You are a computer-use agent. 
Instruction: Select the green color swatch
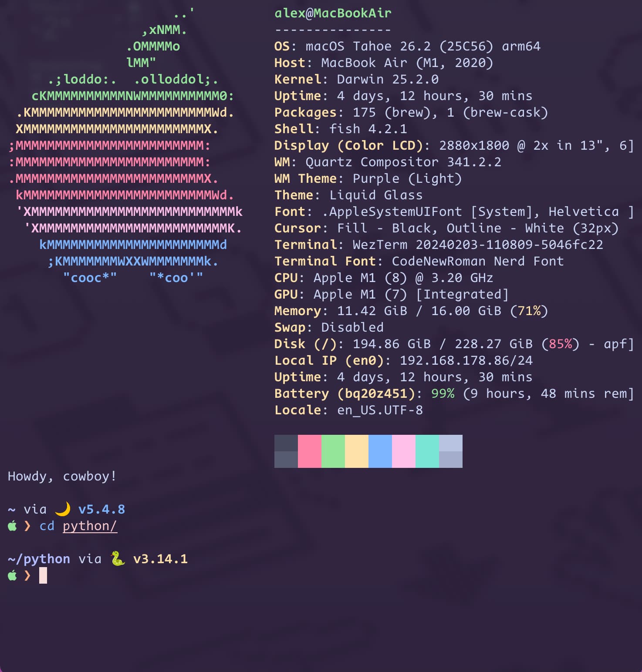click(x=333, y=451)
